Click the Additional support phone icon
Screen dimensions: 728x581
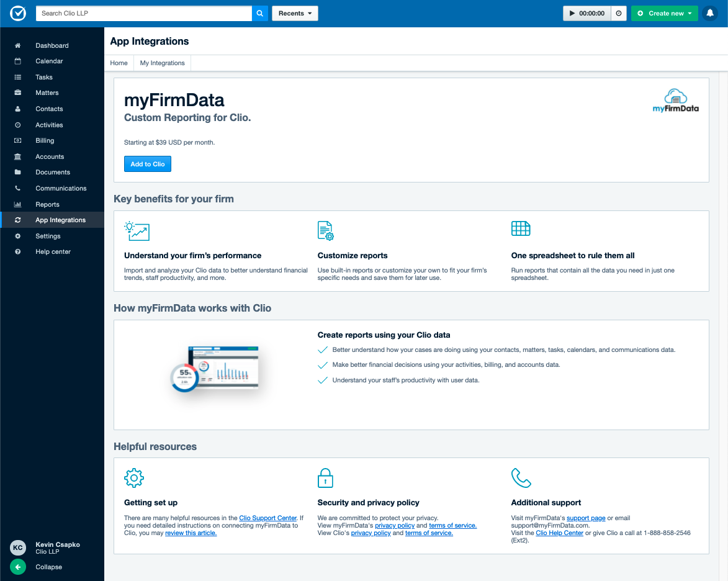pyautogui.click(x=521, y=478)
